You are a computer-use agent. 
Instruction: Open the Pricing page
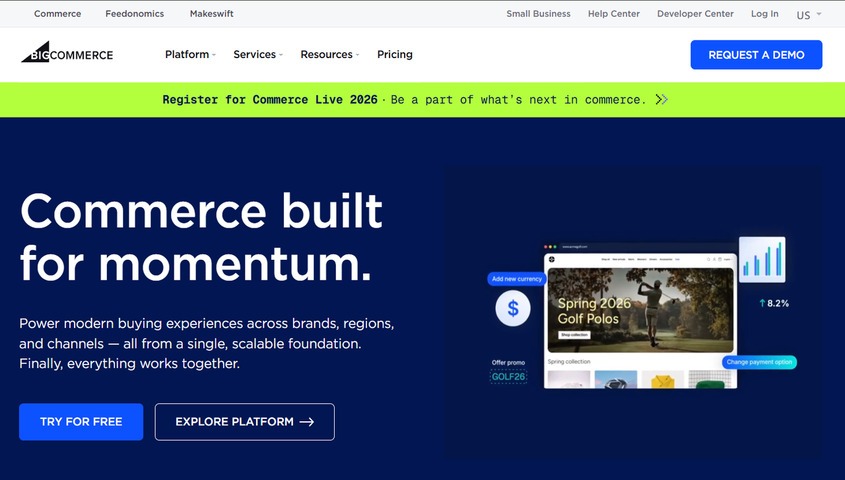tap(395, 54)
